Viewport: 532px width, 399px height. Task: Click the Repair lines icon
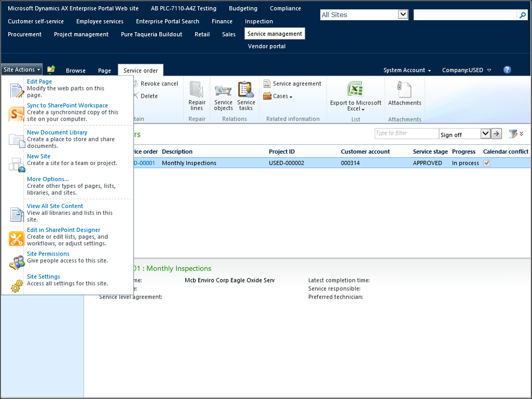pyautogui.click(x=197, y=90)
